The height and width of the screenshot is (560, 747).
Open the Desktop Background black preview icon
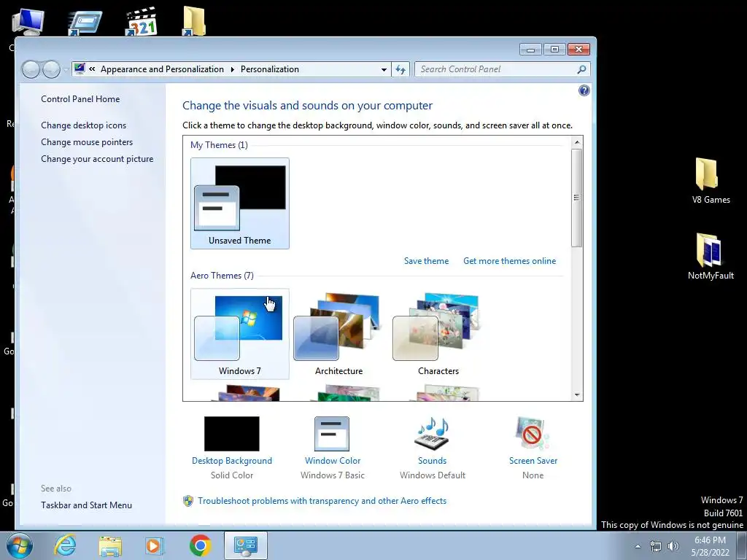(x=232, y=434)
